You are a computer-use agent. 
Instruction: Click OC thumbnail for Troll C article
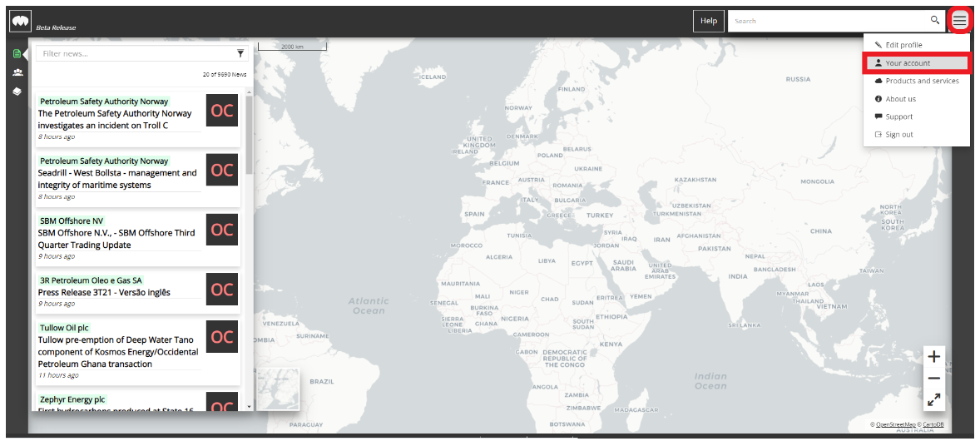pos(222,111)
